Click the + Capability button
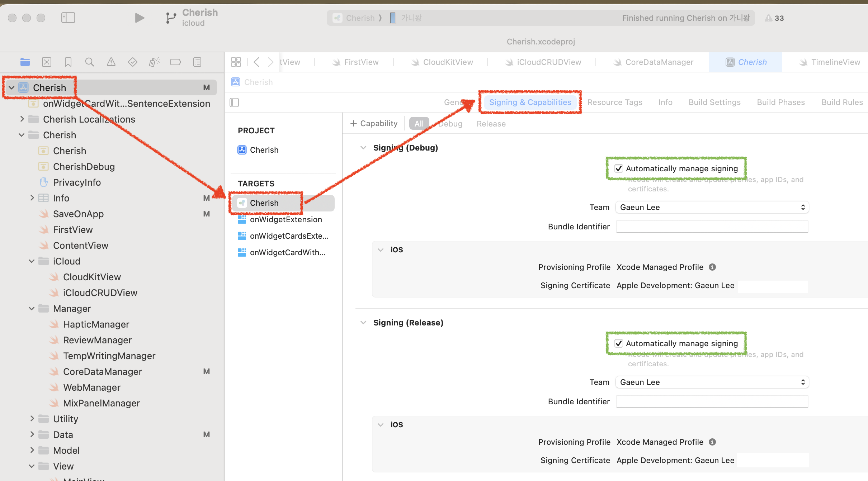868x481 pixels. coord(374,123)
